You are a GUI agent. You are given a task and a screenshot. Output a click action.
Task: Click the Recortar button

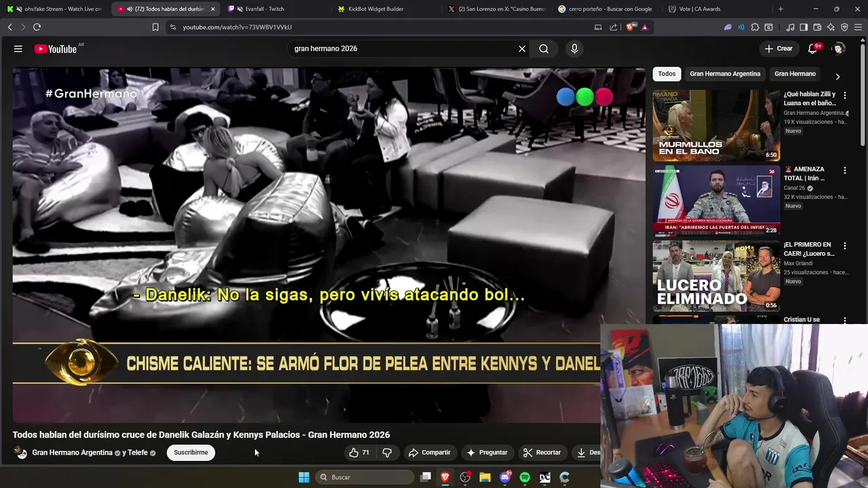click(x=542, y=453)
